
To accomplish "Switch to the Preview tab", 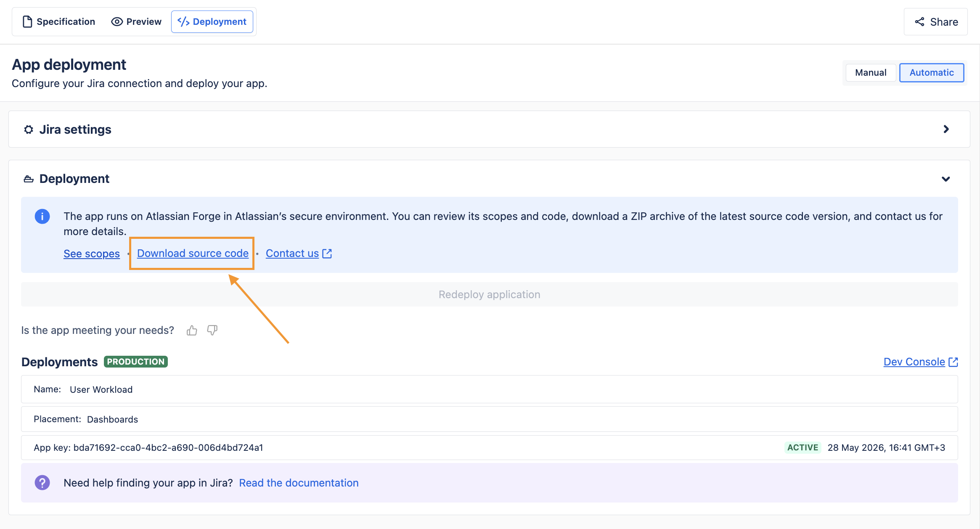I will coord(136,22).
